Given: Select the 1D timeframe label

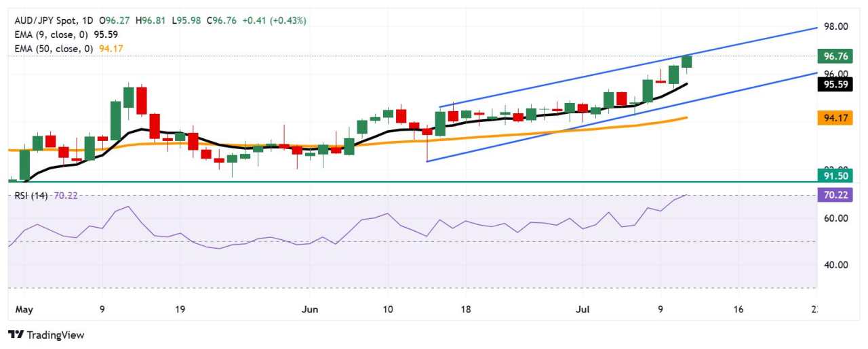Looking at the screenshot, I should click(89, 21).
